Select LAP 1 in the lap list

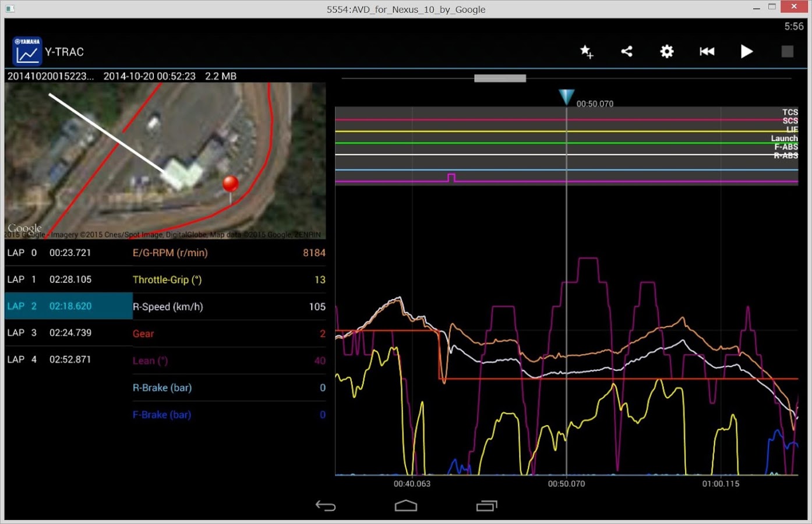[68, 279]
